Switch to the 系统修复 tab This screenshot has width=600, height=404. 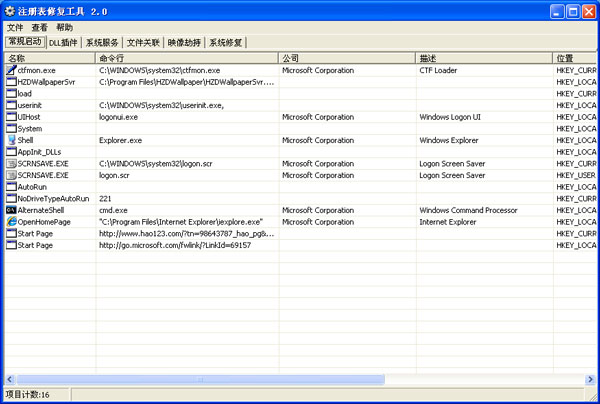coord(226,42)
